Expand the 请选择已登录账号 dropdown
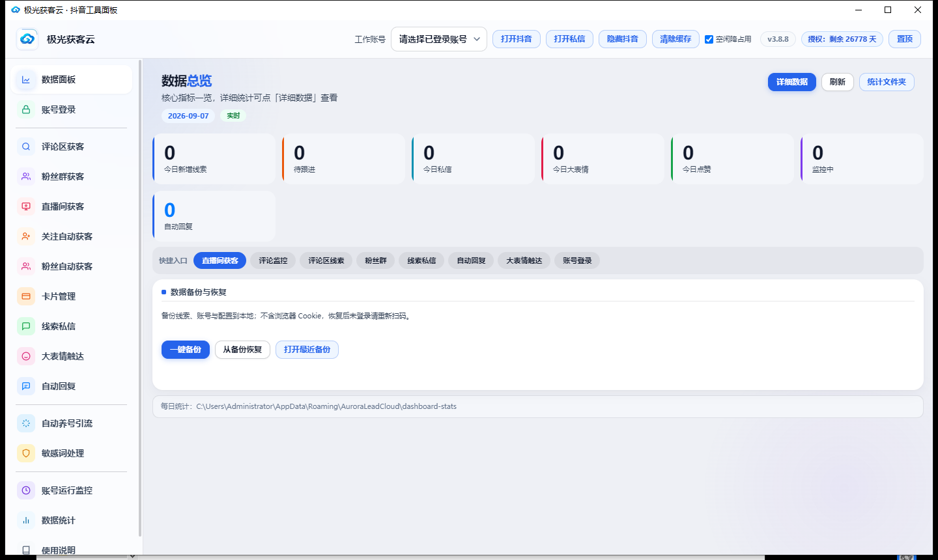This screenshot has height=560, width=938. [x=439, y=39]
